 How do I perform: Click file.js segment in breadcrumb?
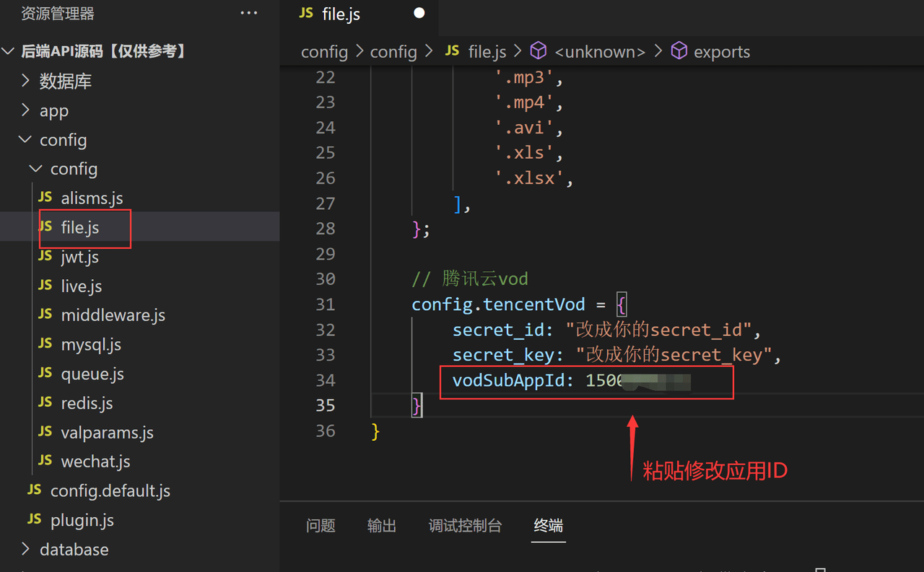click(x=487, y=52)
